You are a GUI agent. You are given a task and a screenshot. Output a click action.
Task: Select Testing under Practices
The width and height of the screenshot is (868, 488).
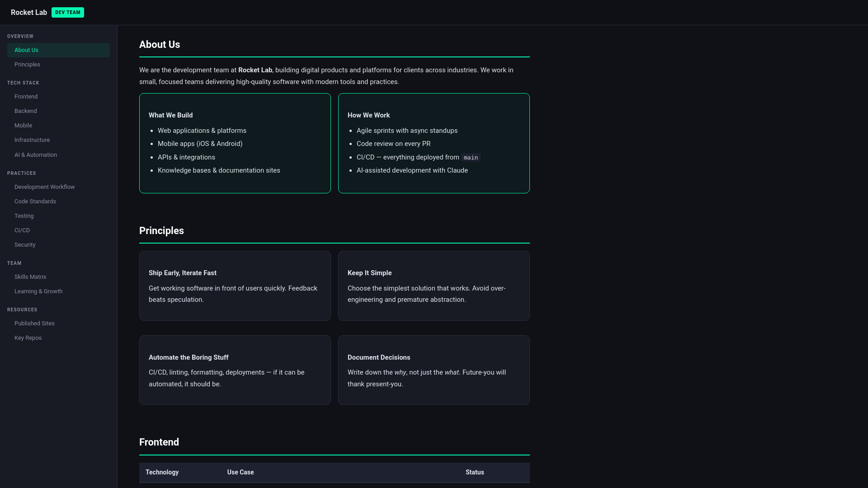click(58, 216)
